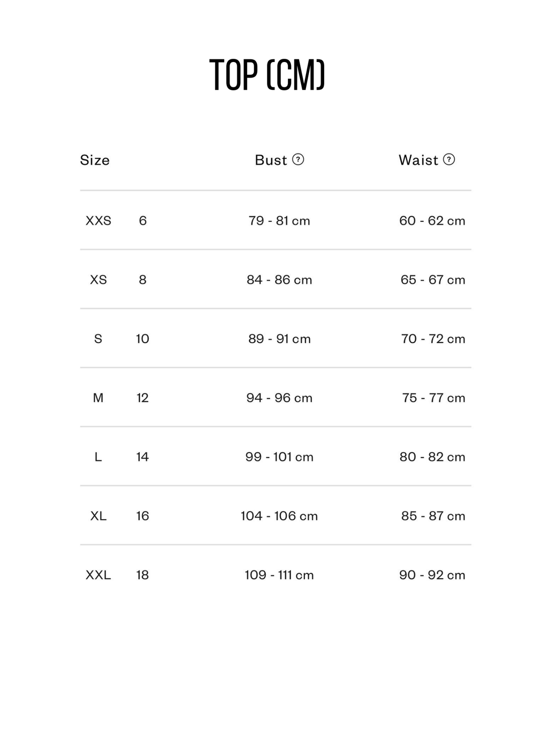Click the Waist column header text

[418, 160]
